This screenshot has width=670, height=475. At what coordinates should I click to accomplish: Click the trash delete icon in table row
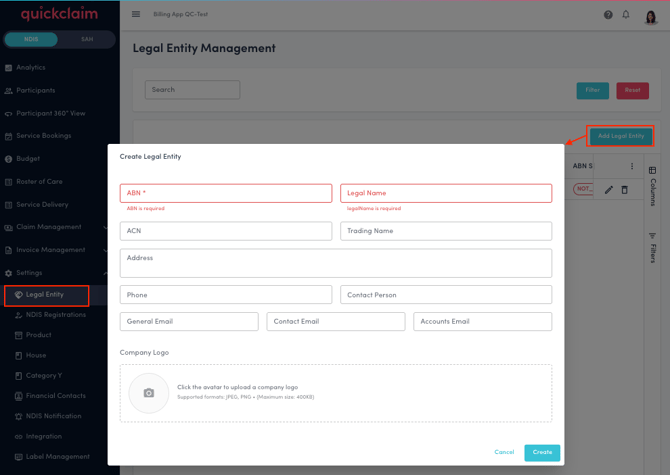[x=625, y=189]
